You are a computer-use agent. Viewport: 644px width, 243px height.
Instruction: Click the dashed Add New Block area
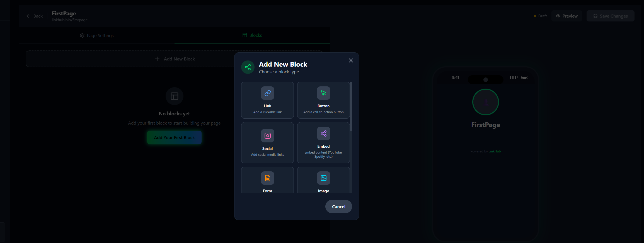(x=128, y=59)
